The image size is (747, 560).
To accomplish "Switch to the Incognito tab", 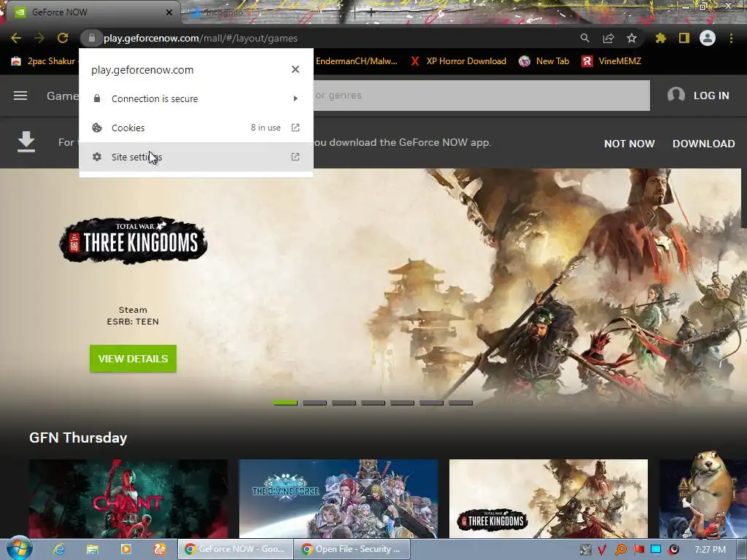I will 224,12.
